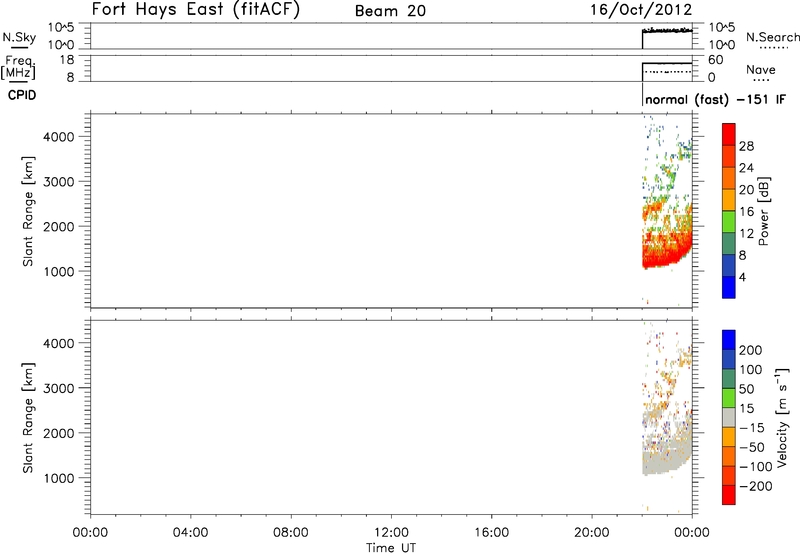Click the gray ground scatter band in the velocity plot
This screenshot has width=800, height=554.
pos(661,462)
